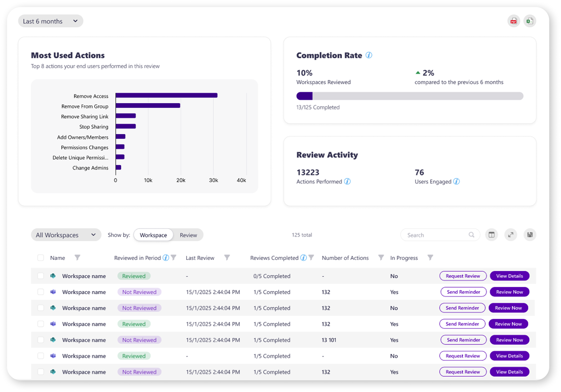Export the report to Excel
This screenshot has height=392, width=561.
[530, 21]
